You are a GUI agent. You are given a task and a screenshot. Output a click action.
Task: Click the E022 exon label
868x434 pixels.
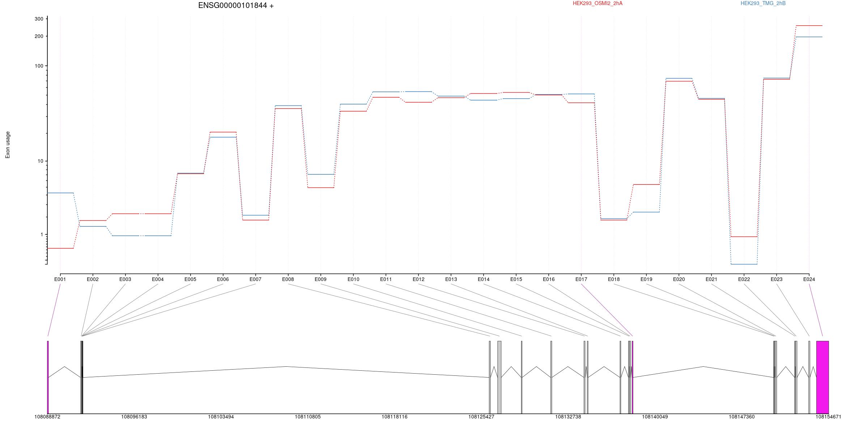[744, 279]
